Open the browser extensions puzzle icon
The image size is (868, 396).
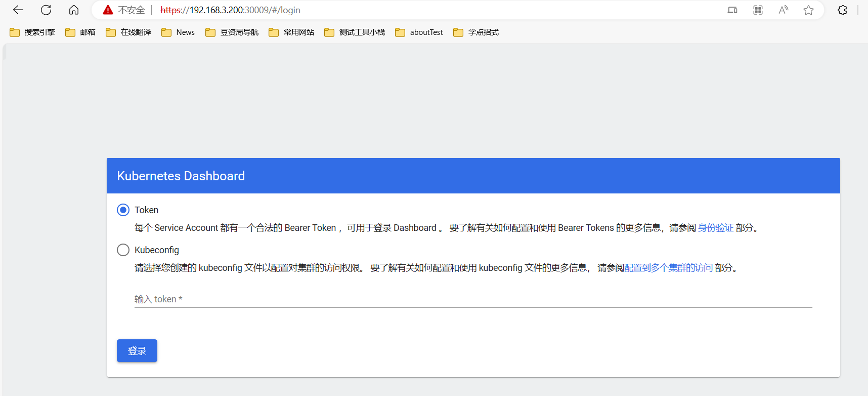point(842,10)
